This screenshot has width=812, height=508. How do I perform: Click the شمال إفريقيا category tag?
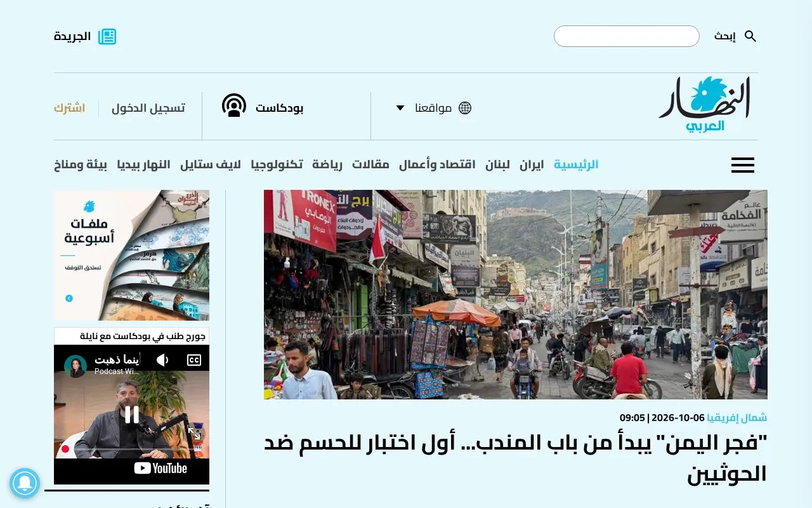click(737, 417)
